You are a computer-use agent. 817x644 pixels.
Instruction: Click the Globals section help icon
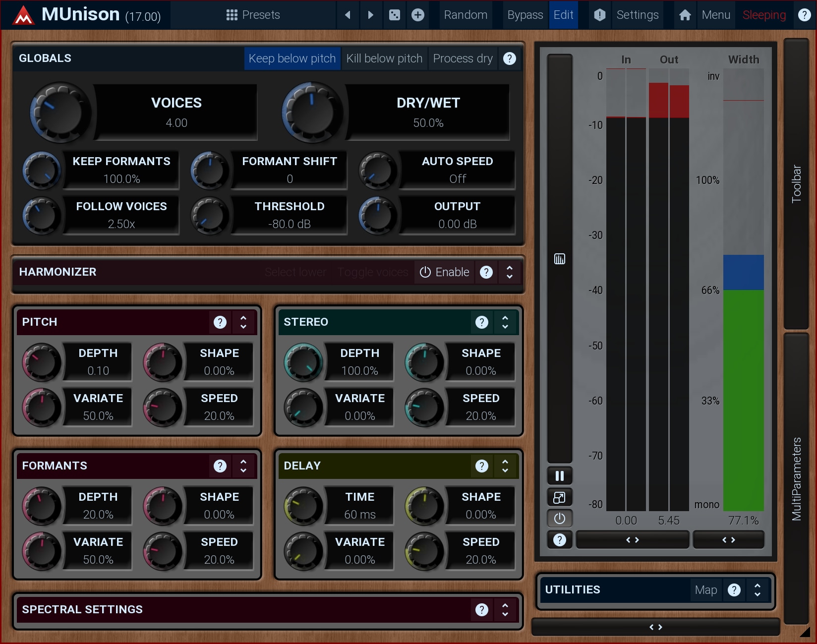510,59
